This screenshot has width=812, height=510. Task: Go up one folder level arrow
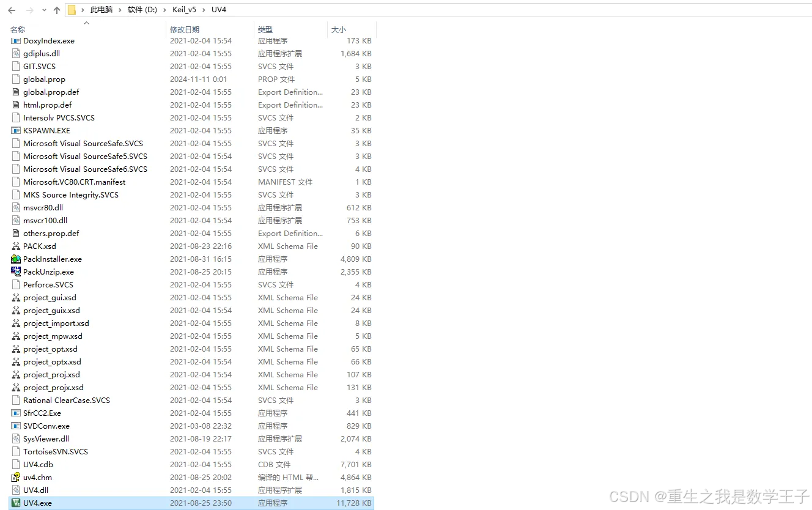coord(57,10)
